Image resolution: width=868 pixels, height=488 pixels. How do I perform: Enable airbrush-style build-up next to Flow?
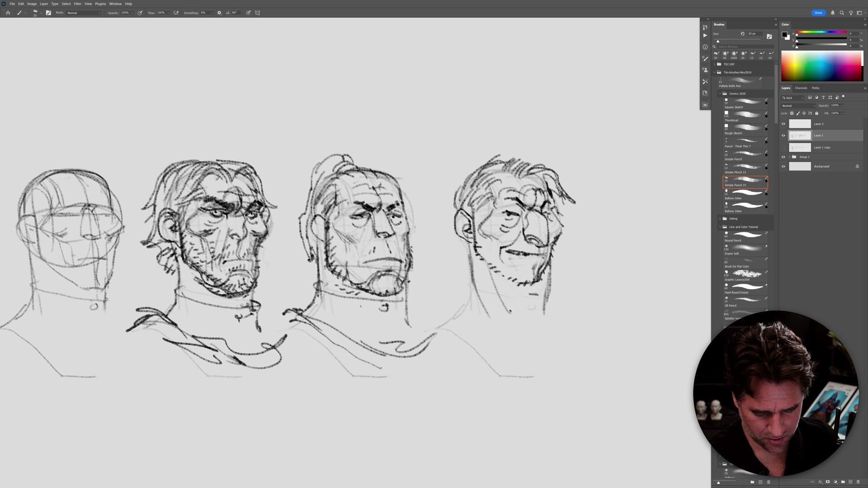tap(176, 13)
